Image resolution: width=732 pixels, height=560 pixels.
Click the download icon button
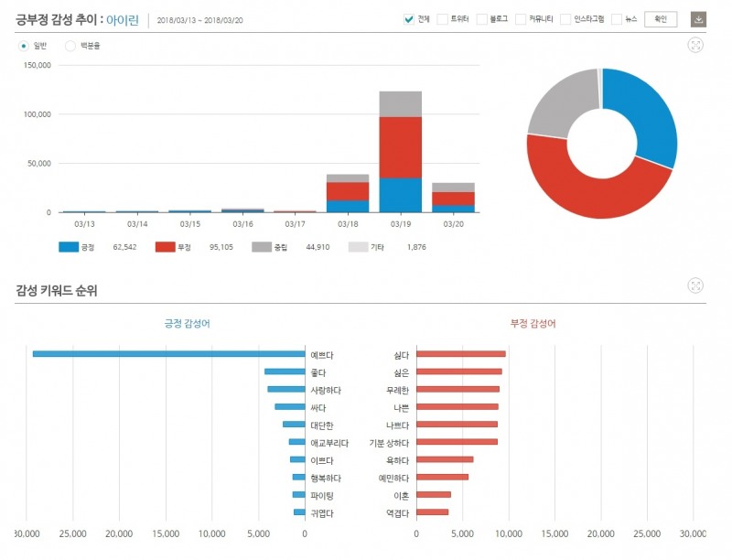pyautogui.click(x=699, y=19)
